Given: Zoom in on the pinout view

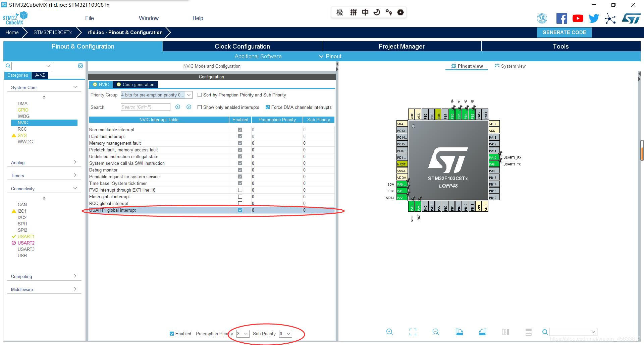Looking at the screenshot, I should tap(389, 332).
